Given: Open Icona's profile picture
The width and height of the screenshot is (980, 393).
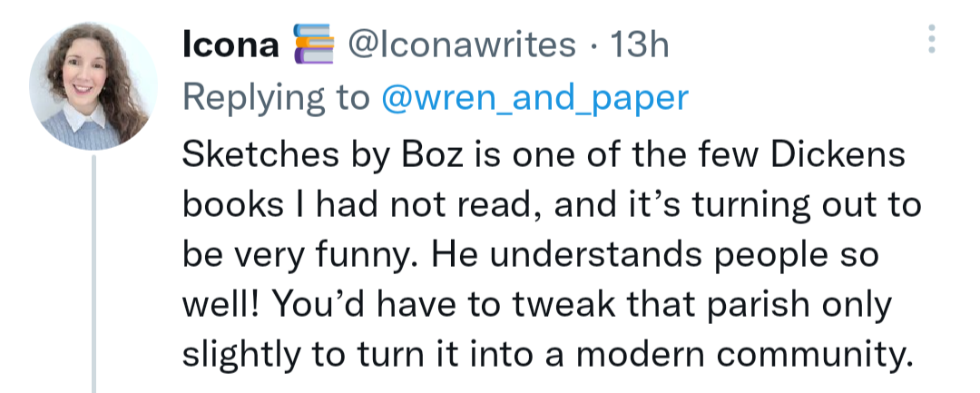Looking at the screenshot, I should [x=93, y=87].
